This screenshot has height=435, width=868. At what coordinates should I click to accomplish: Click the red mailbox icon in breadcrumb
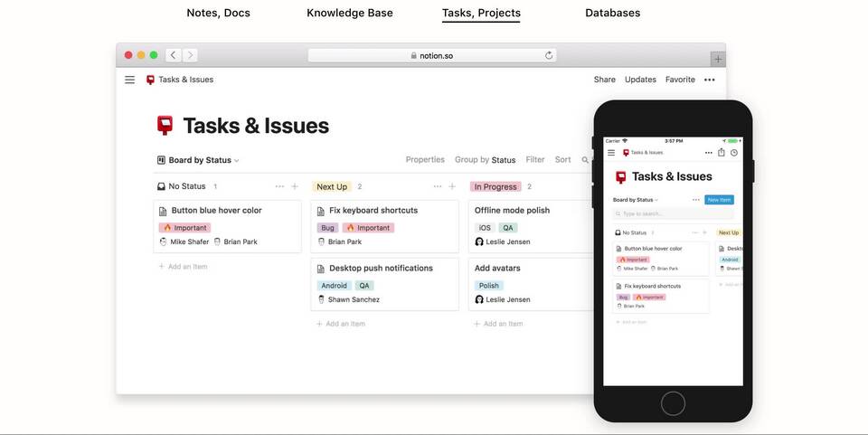click(x=150, y=80)
